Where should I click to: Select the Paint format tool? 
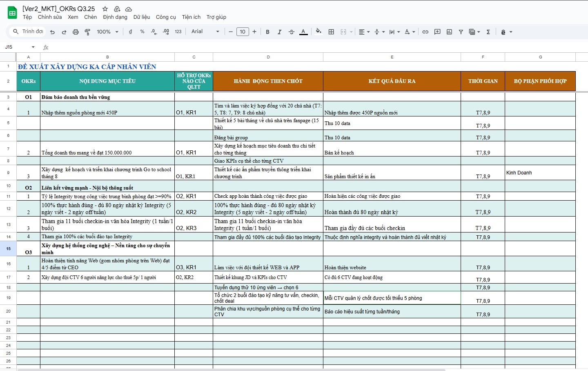pyautogui.click(x=87, y=32)
